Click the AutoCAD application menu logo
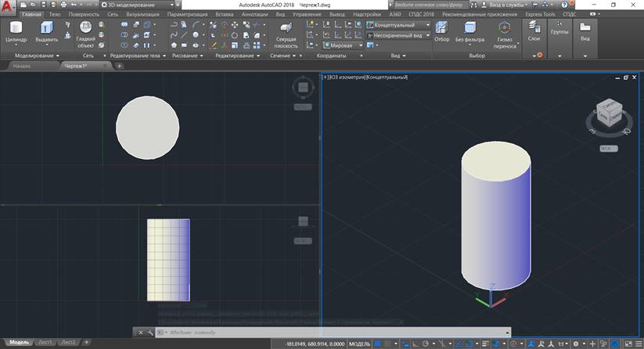This screenshot has height=349, width=644. [9, 7]
